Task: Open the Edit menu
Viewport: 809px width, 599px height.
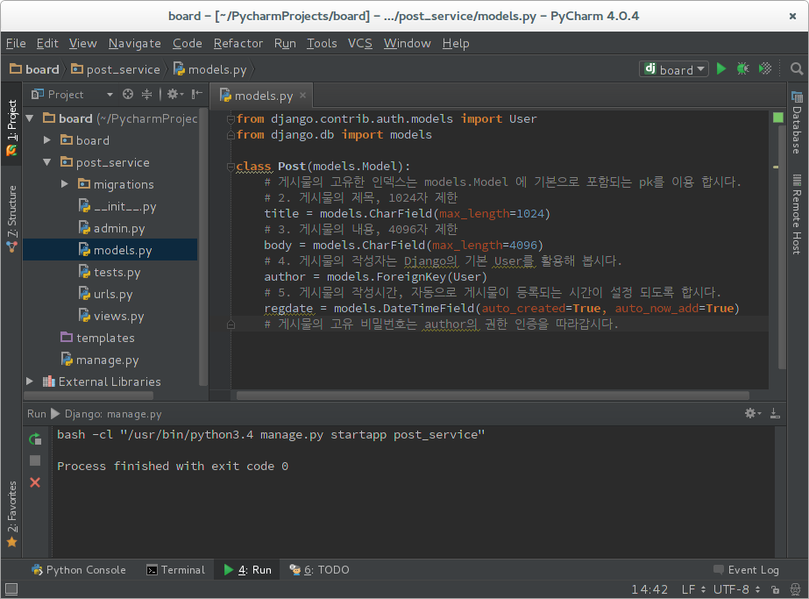Action: click(x=47, y=43)
